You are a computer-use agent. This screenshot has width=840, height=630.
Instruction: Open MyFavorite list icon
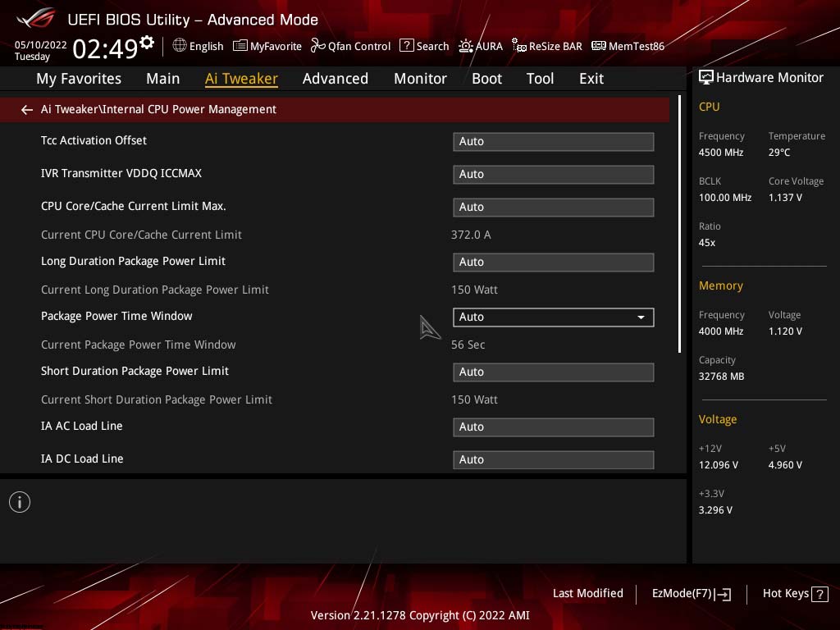click(x=240, y=46)
